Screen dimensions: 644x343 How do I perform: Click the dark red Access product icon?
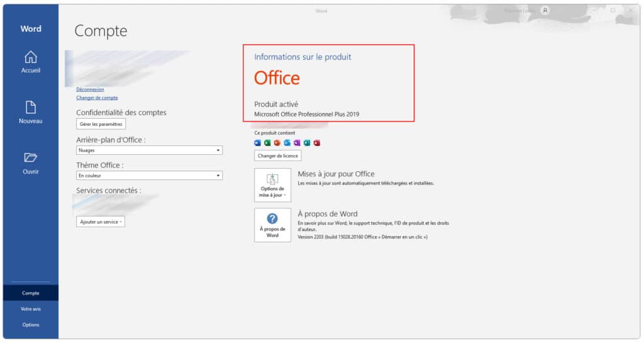317,143
